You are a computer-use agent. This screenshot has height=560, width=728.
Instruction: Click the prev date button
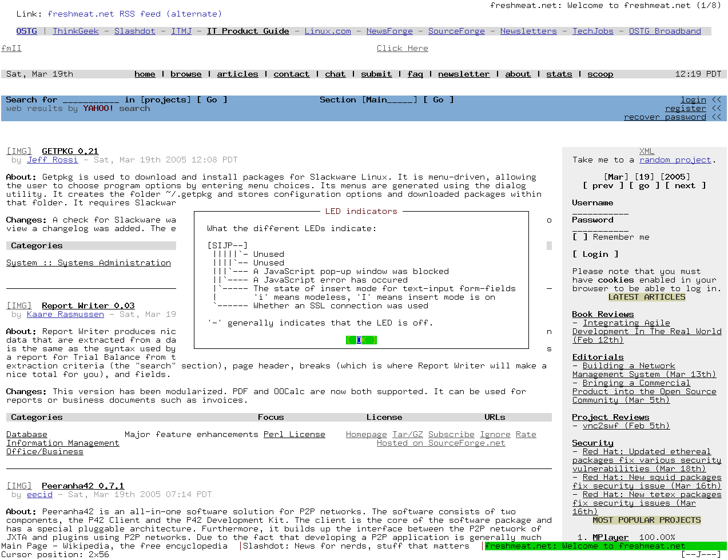coord(603,185)
